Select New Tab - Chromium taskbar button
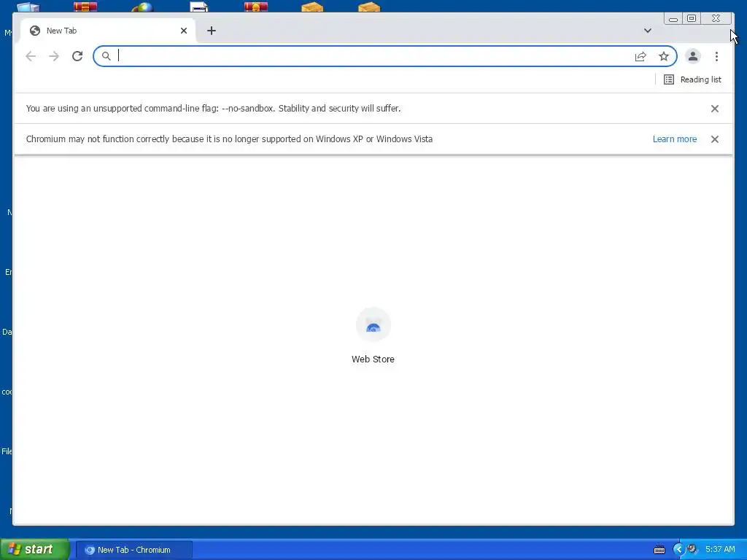The image size is (747, 560). tap(134, 550)
